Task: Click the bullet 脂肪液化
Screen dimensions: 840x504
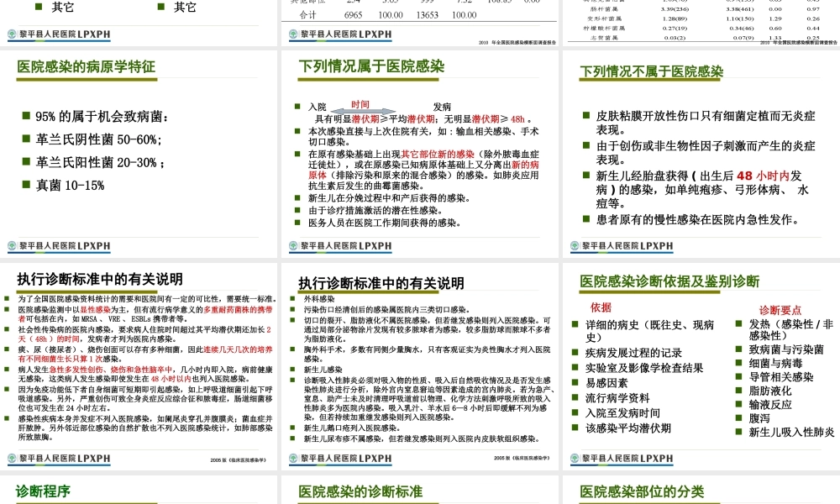Action: coord(769,391)
